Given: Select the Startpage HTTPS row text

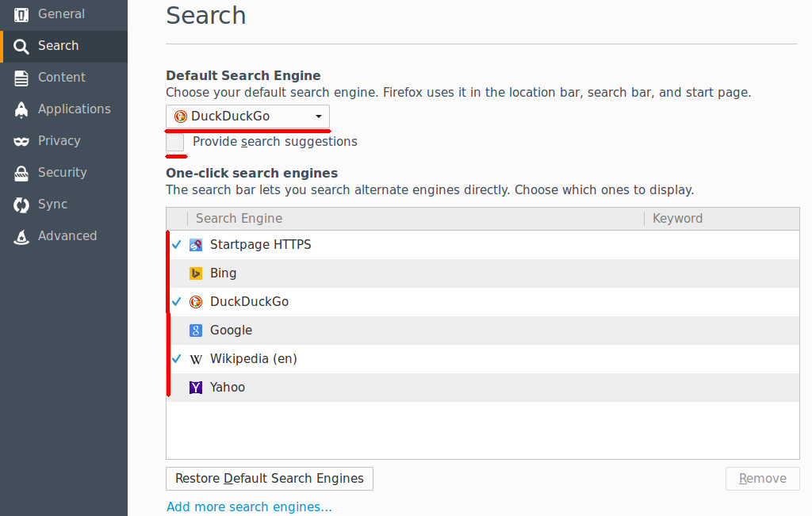Looking at the screenshot, I should (x=260, y=245).
